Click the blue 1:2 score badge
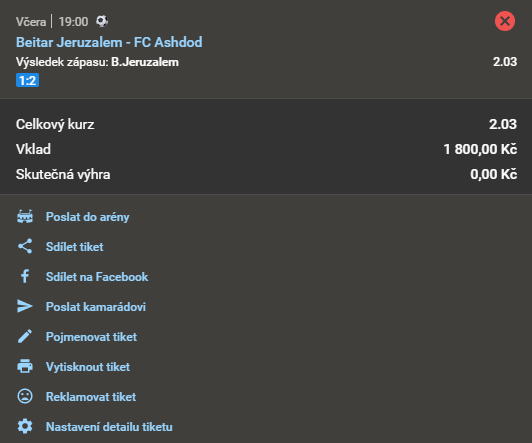The image size is (532, 443). click(27, 80)
